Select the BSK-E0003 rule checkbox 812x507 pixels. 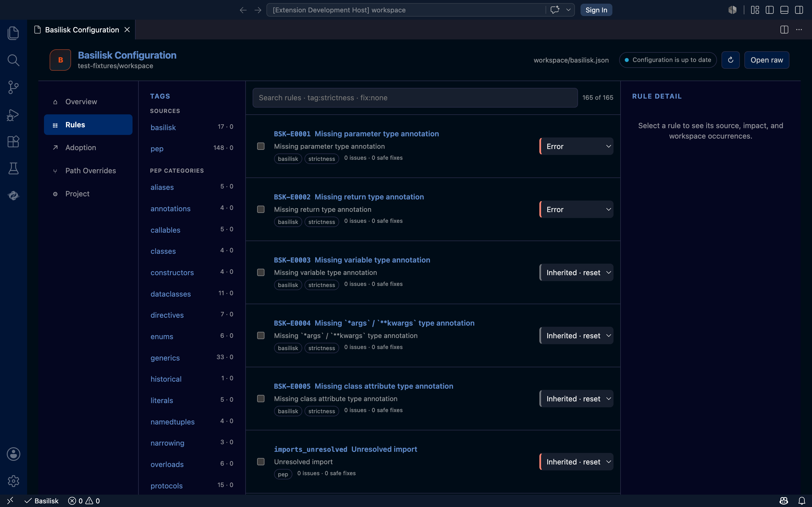point(261,272)
